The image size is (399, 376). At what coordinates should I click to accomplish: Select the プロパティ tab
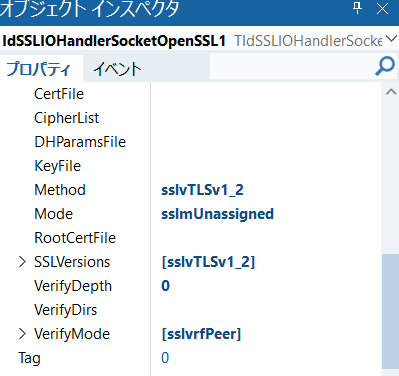coord(39,69)
